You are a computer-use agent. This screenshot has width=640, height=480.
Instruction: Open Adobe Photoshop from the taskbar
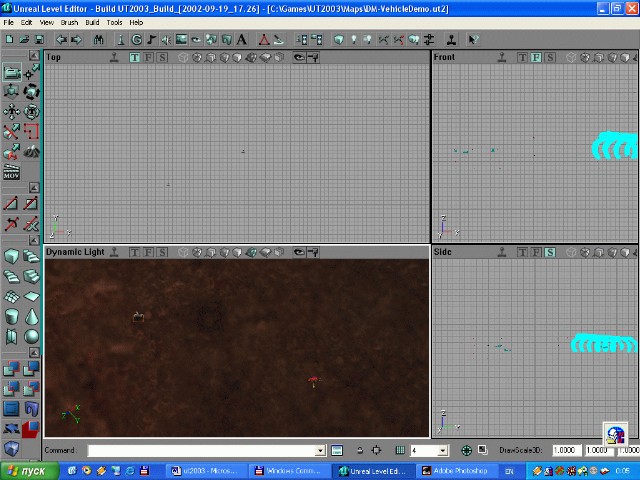tap(456, 471)
